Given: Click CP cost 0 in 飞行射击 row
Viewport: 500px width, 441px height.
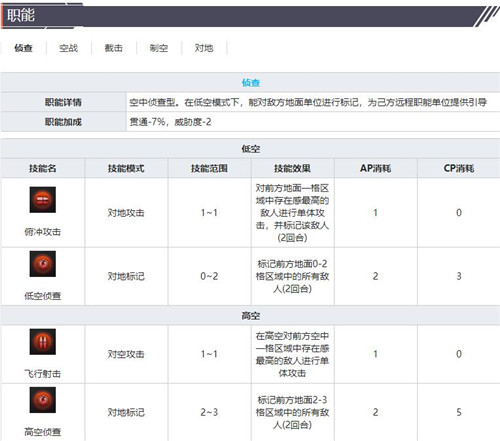Looking at the screenshot, I should tap(459, 354).
